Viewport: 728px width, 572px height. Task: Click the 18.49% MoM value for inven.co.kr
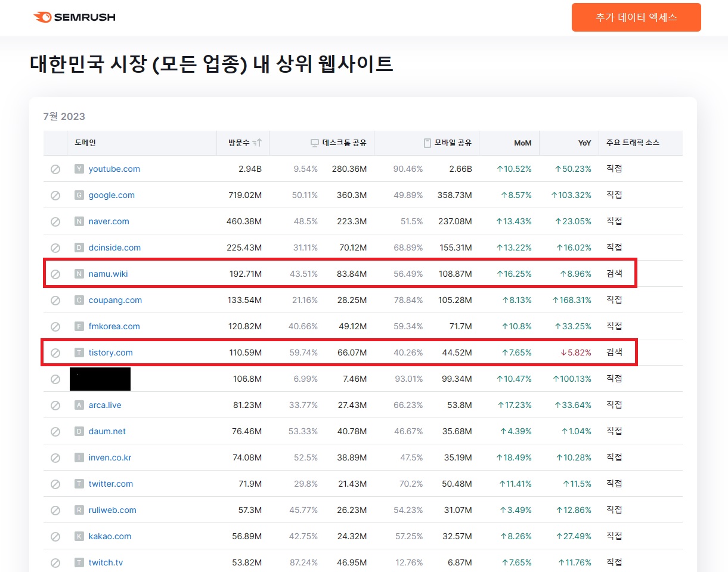[514, 457]
